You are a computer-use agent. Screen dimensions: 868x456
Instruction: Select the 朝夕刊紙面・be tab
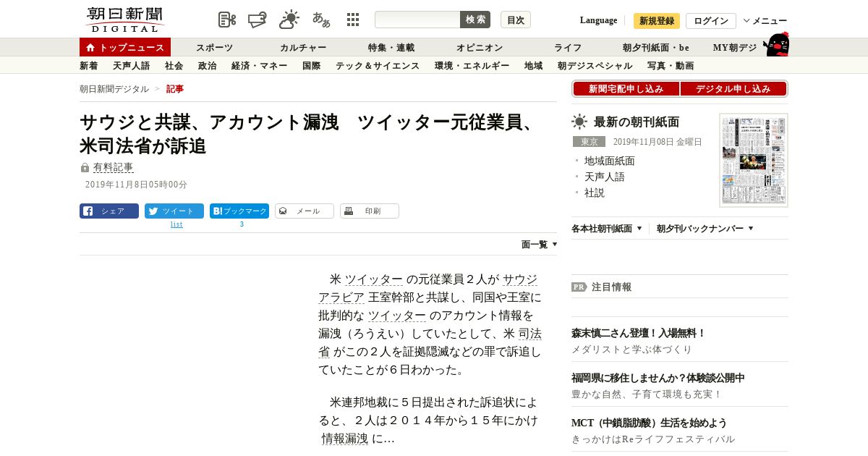pyautogui.click(x=656, y=48)
